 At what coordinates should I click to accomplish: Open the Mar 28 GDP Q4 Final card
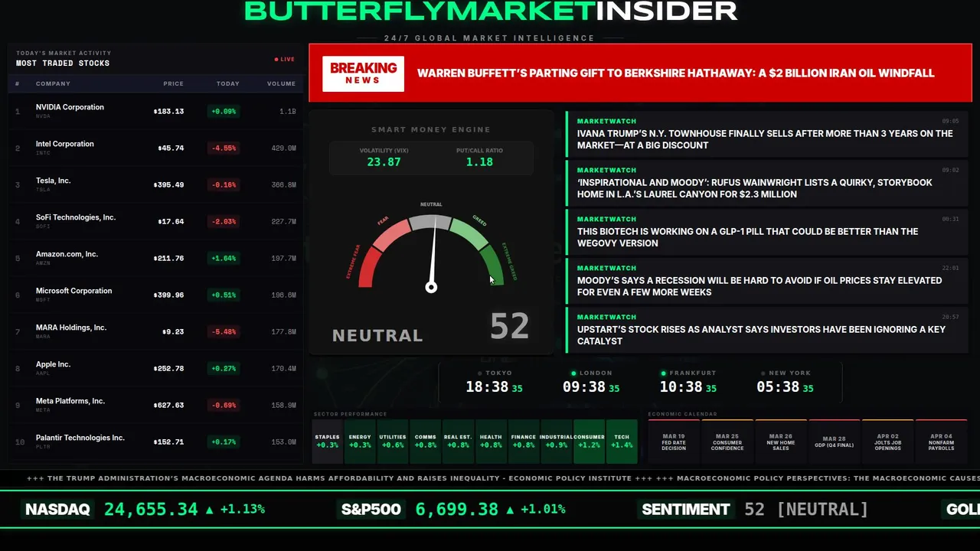click(x=835, y=442)
